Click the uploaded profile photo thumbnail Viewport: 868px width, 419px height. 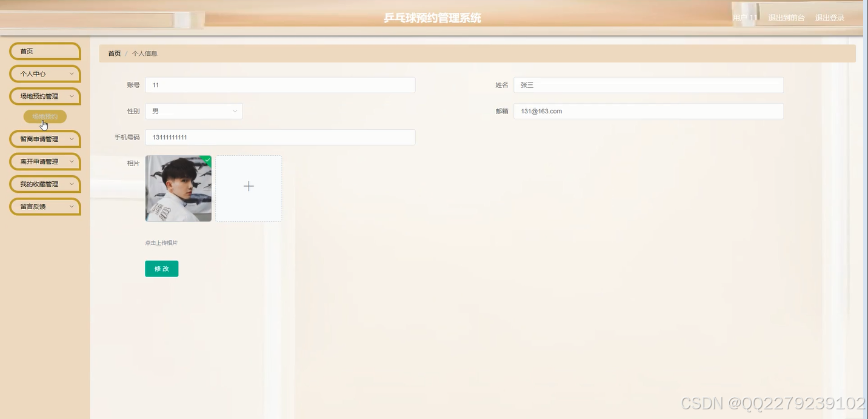coord(178,188)
